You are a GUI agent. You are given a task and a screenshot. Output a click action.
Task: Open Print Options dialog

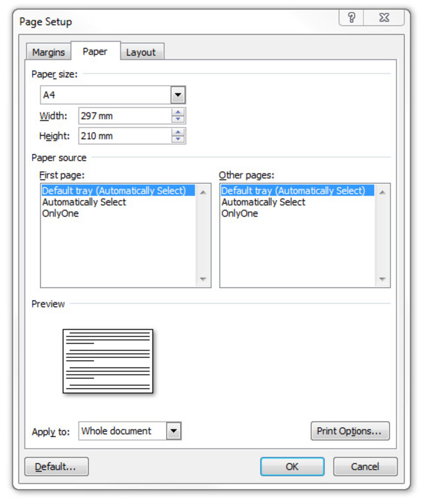[x=350, y=431]
